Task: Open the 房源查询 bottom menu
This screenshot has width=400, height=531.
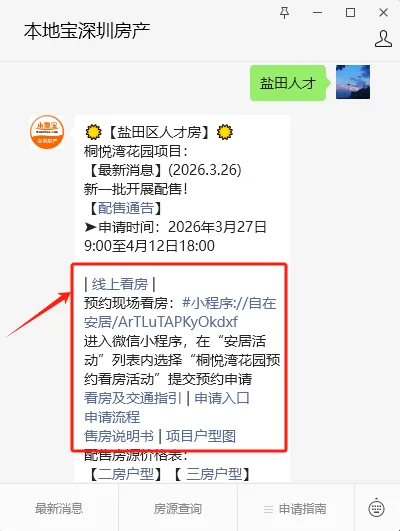Action: pos(178,508)
